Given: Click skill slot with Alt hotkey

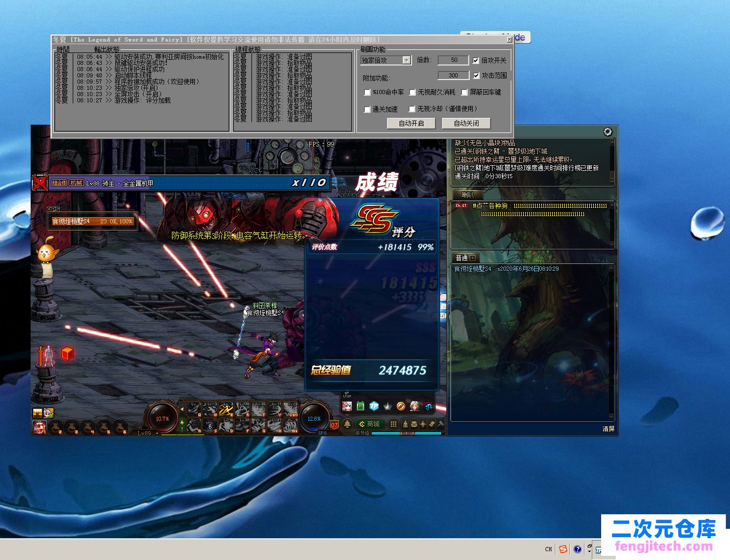Looking at the screenshot, I should (x=291, y=425).
